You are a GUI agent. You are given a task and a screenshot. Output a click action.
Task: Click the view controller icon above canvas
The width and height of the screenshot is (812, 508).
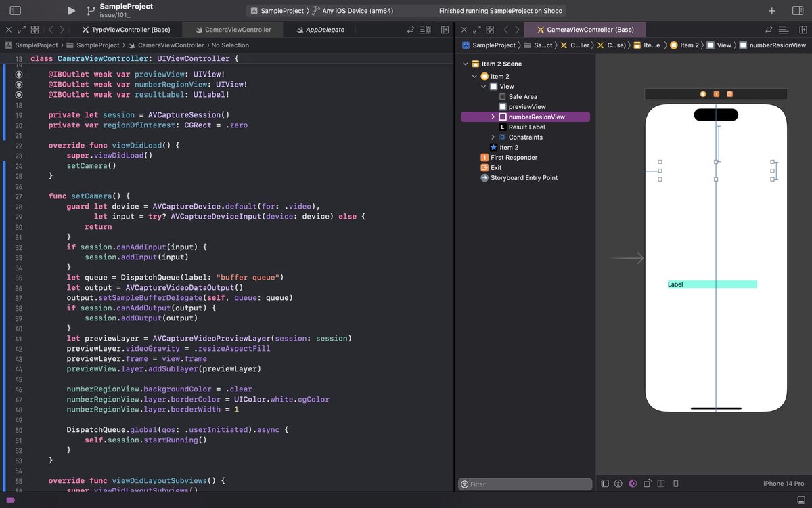703,94
